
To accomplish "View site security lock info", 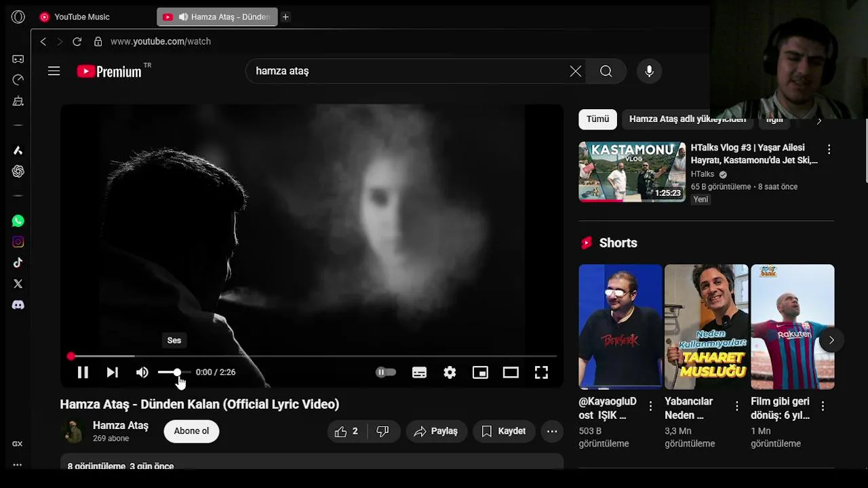I will [x=98, y=42].
